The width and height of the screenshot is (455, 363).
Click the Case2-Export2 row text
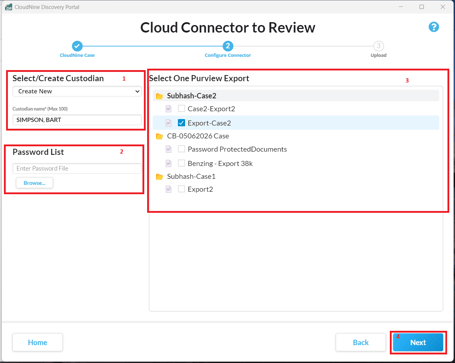[211, 109]
